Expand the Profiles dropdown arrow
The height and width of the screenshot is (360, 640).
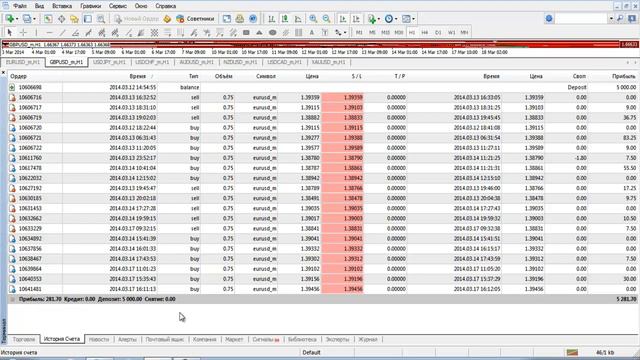[x=34, y=19]
